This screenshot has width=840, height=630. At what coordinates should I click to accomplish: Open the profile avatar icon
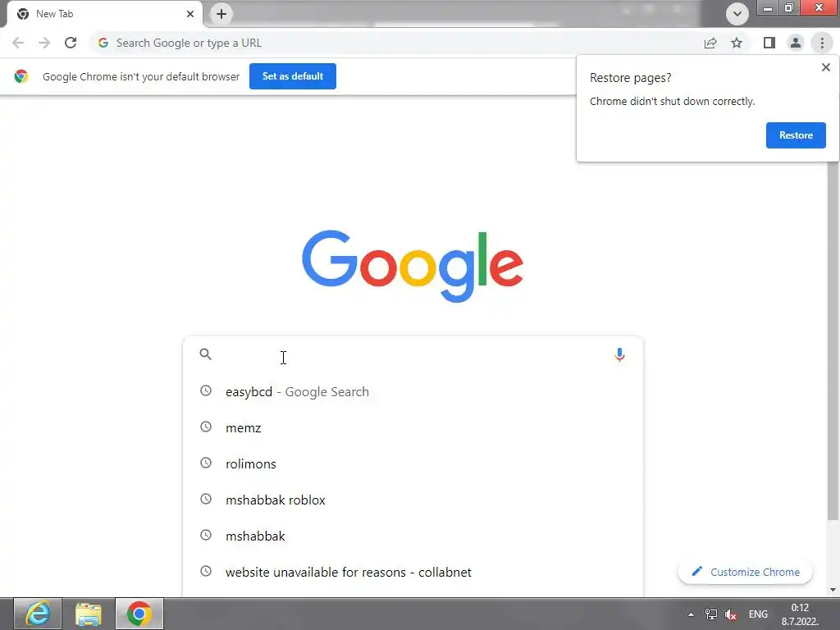pos(796,43)
